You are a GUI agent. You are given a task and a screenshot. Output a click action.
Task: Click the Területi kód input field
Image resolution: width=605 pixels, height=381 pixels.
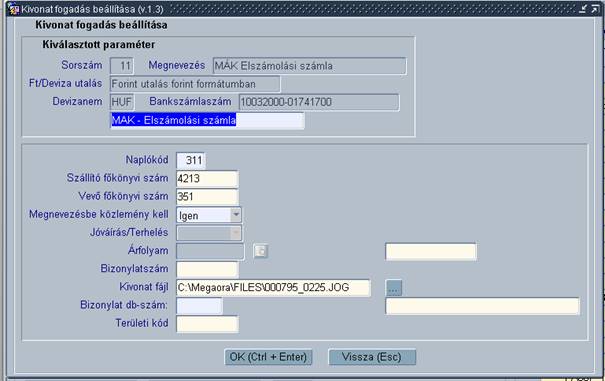click(x=207, y=324)
